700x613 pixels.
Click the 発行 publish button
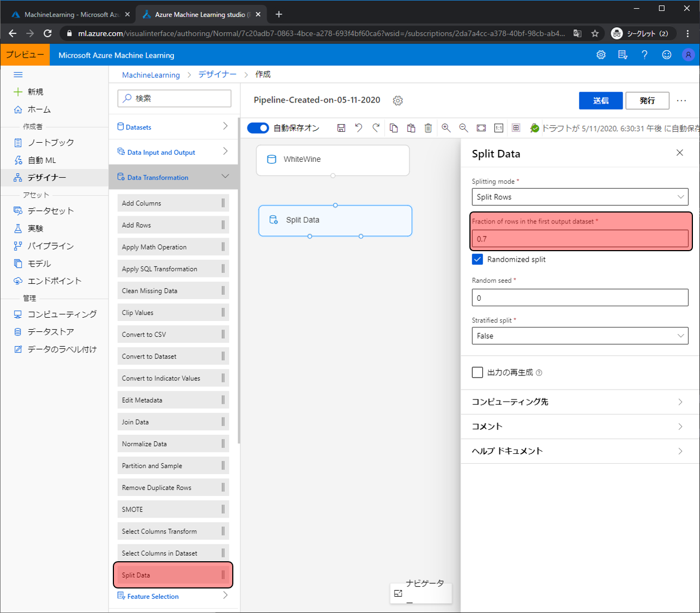(647, 101)
